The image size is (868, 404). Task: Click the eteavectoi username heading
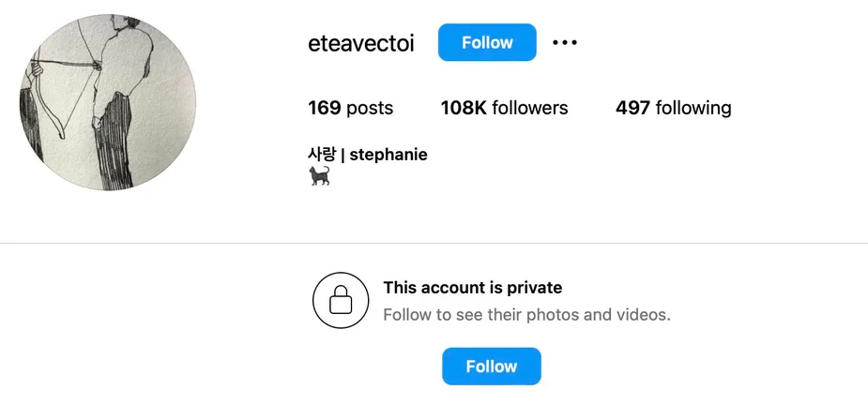[x=361, y=43]
